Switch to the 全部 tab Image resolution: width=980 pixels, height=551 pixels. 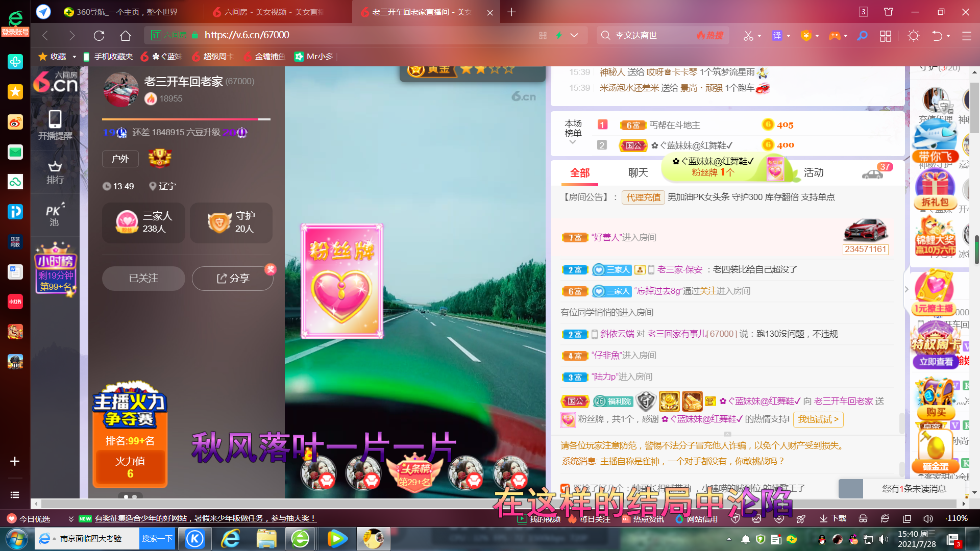580,173
